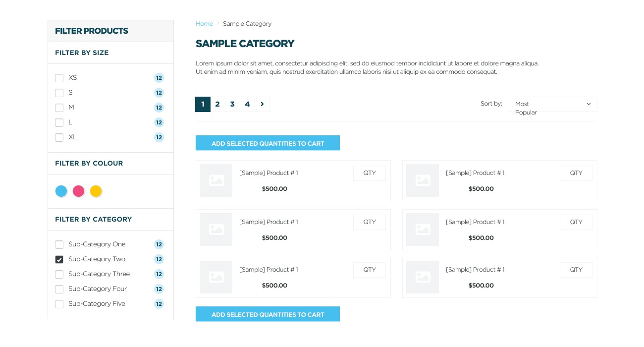Click the top Add Selected Quantities to Cart button
This screenshot has height=347, width=644.
pyautogui.click(x=268, y=143)
